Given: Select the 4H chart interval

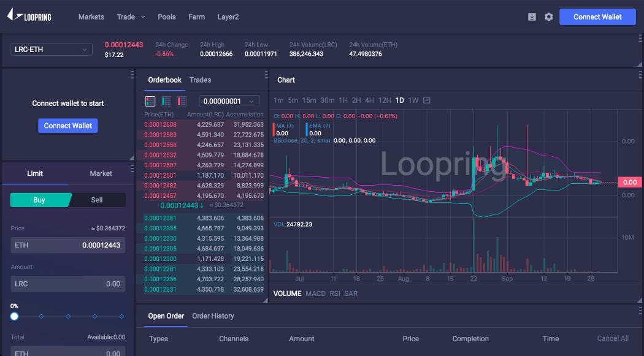Looking at the screenshot, I should click(369, 100).
